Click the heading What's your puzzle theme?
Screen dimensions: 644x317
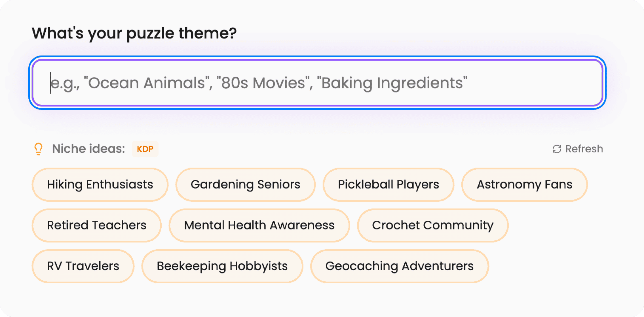click(134, 33)
